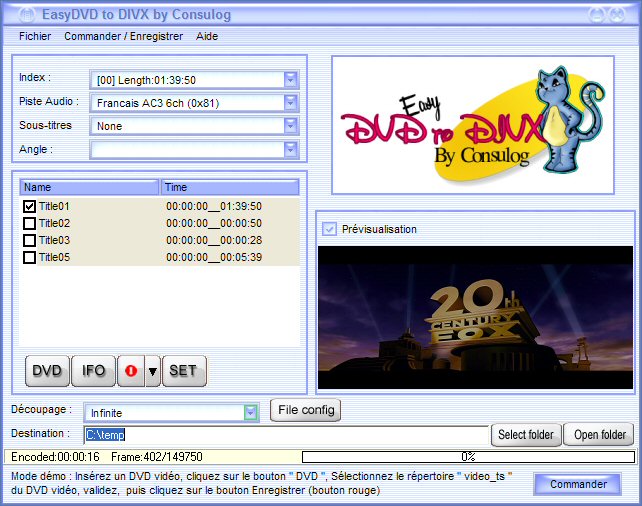Click the Select folder button
This screenshot has height=506, width=642.
point(525,435)
